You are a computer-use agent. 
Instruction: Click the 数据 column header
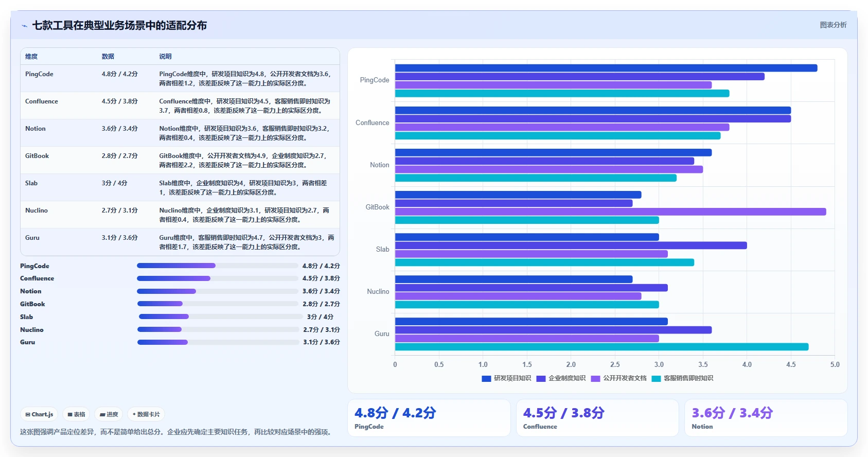108,57
